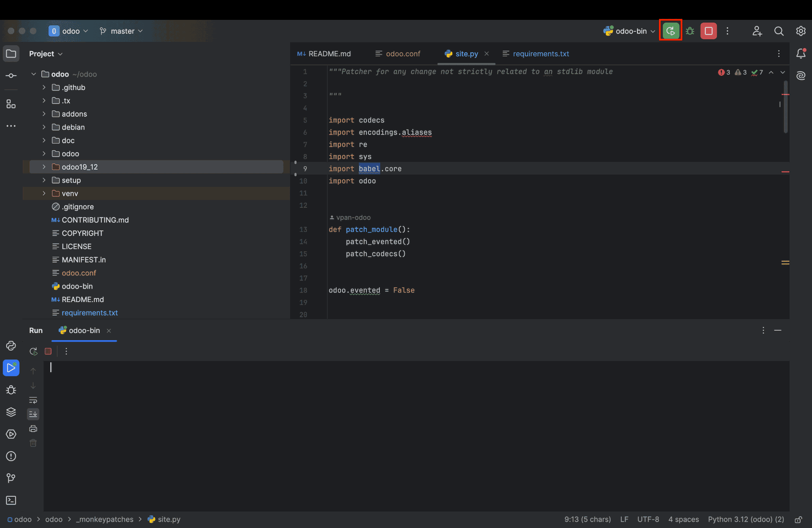Open the Git tool window in sidebar
This screenshot has width=812, height=528.
(11, 478)
